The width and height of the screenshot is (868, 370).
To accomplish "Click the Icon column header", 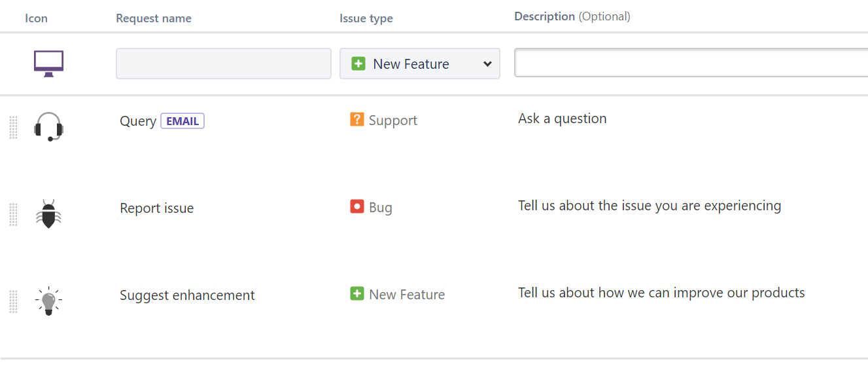I will point(36,18).
